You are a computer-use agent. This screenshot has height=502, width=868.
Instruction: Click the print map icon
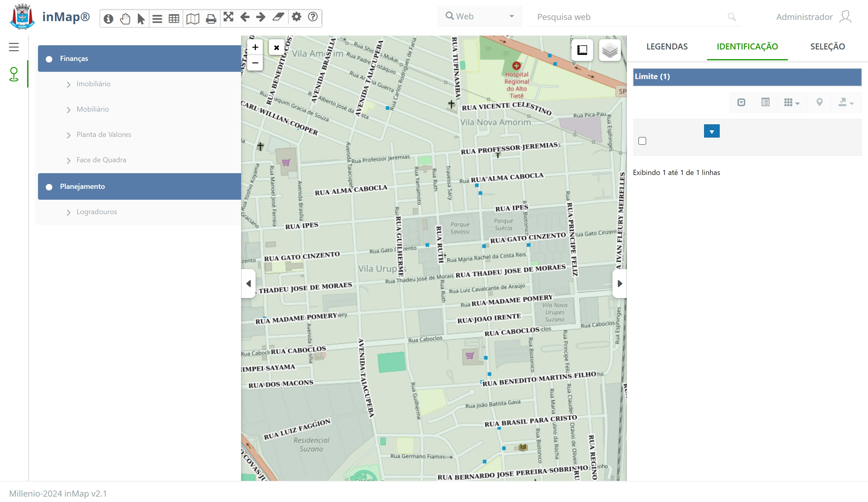[x=211, y=18]
